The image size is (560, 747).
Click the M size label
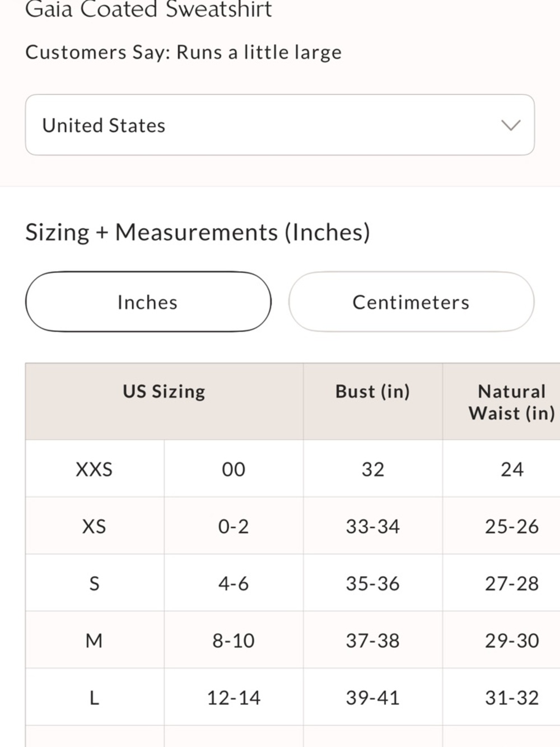pos(94,641)
